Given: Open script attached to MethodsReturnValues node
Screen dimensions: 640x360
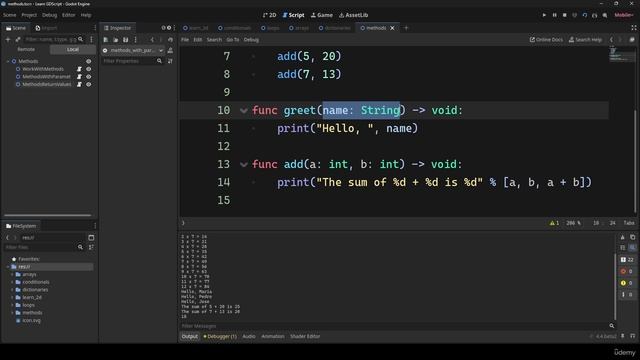Looking at the screenshot, I should tap(79, 84).
